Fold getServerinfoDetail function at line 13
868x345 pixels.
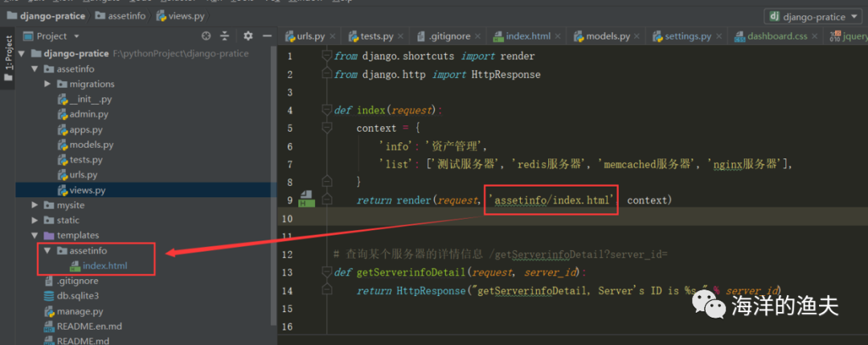(327, 273)
